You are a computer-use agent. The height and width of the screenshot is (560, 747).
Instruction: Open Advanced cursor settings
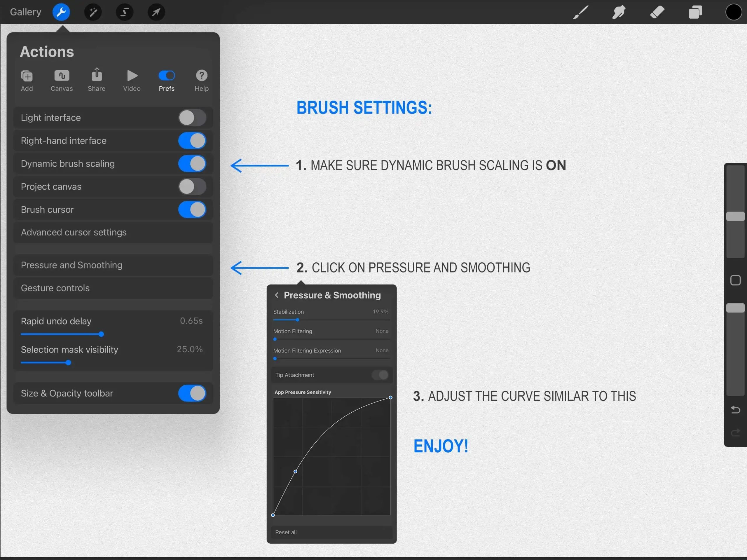pos(113,232)
